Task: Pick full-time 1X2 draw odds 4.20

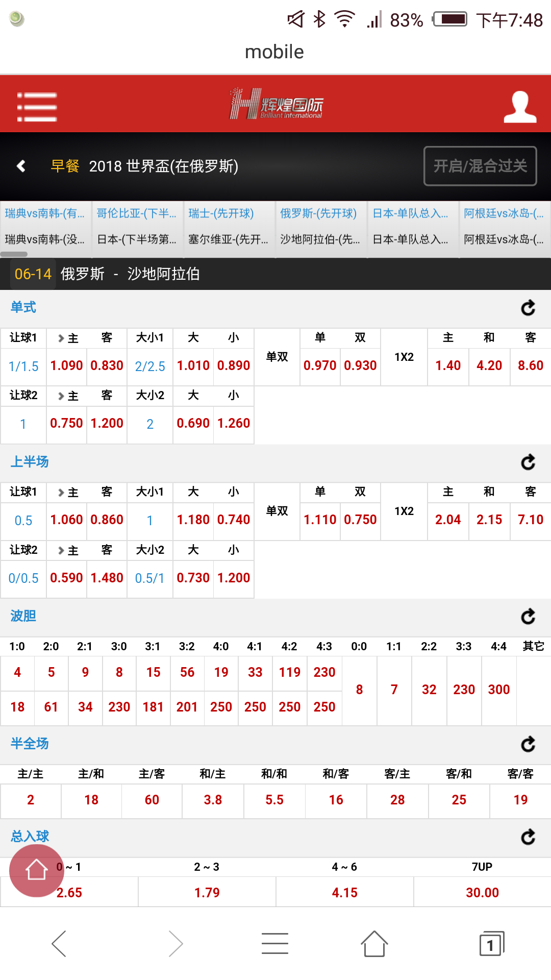Action: [489, 365]
